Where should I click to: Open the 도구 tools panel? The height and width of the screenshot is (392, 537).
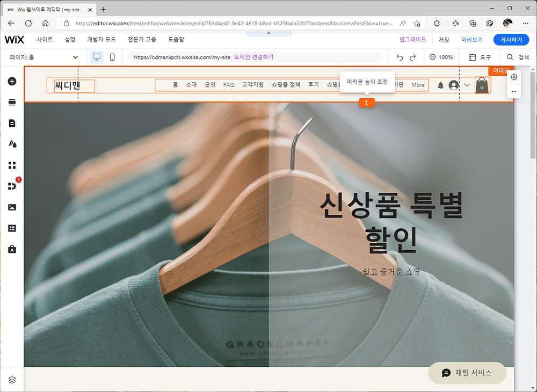(x=480, y=57)
